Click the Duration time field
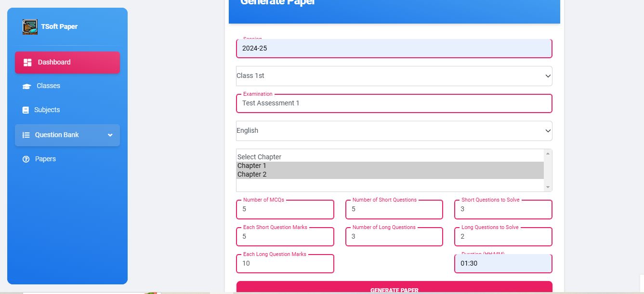644x294 pixels. (x=503, y=264)
